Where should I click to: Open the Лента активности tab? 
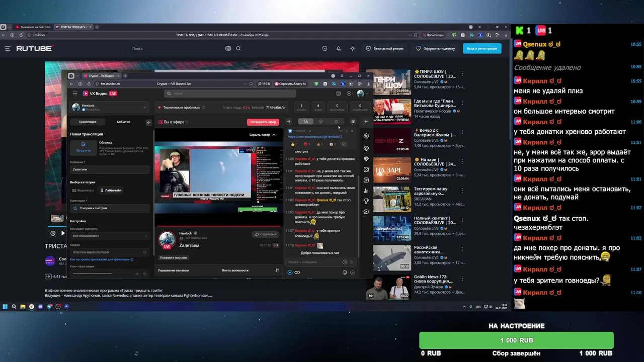point(235,270)
